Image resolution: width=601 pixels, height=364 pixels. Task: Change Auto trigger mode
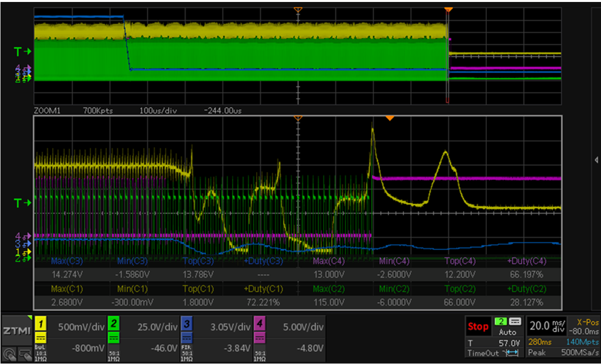coord(508,332)
